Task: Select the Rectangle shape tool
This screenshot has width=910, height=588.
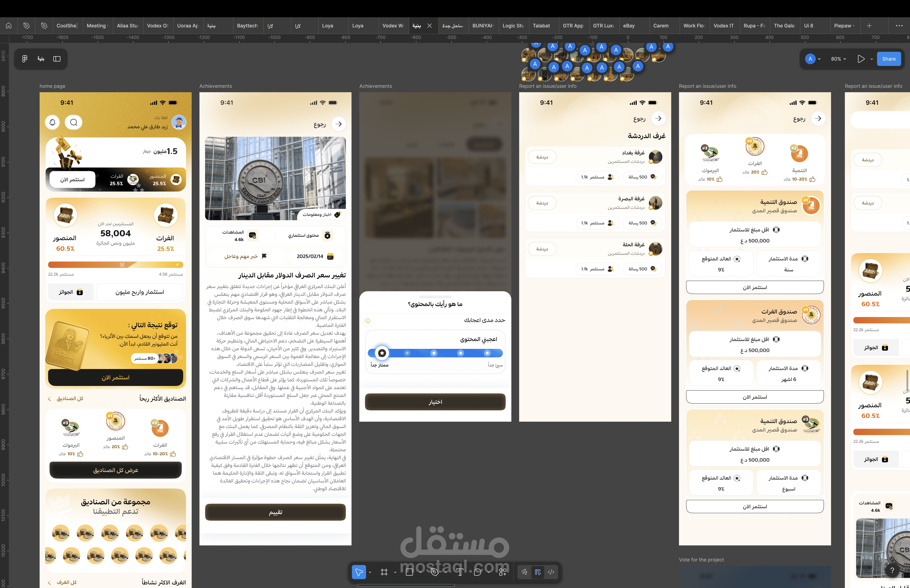Action: [409, 572]
